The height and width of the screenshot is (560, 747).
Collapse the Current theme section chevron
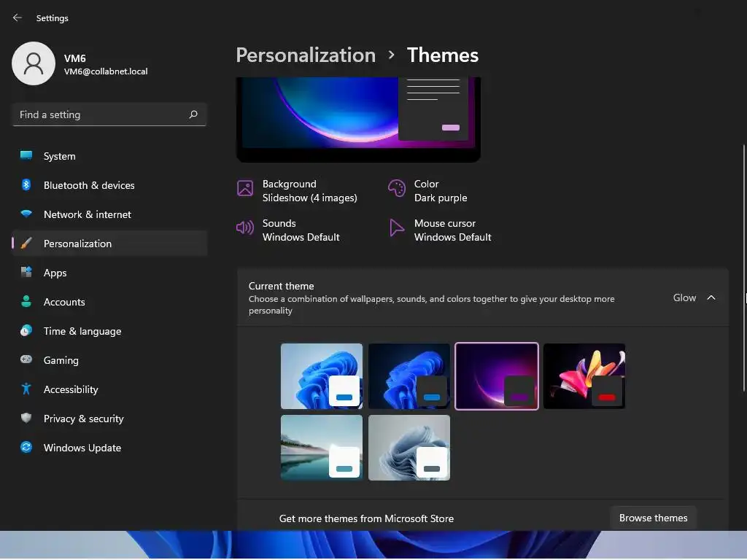(x=711, y=297)
